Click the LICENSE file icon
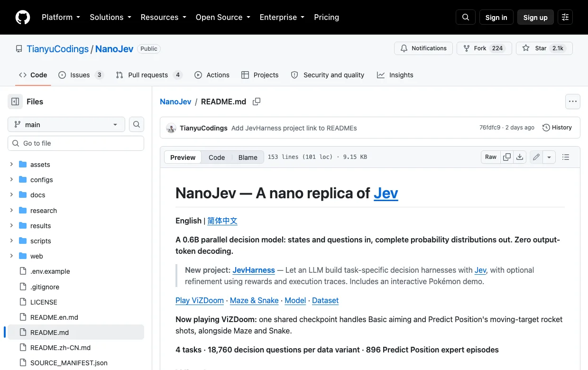 pos(23,302)
